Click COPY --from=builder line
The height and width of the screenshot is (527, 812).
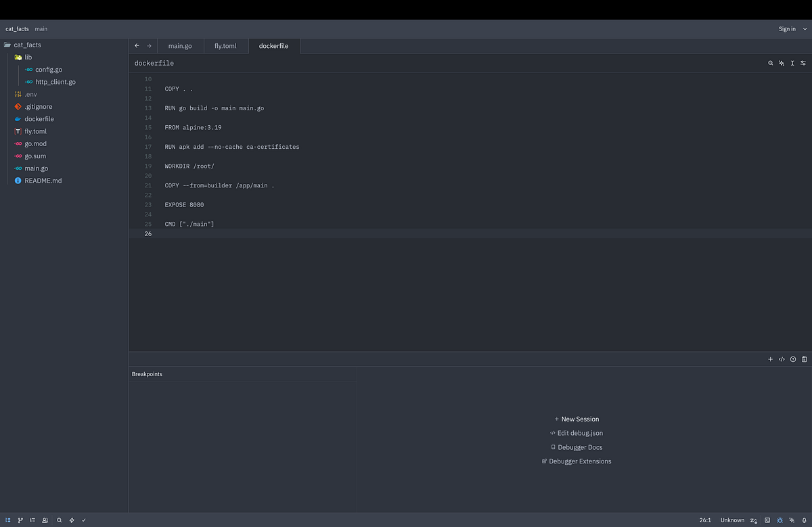click(x=220, y=185)
